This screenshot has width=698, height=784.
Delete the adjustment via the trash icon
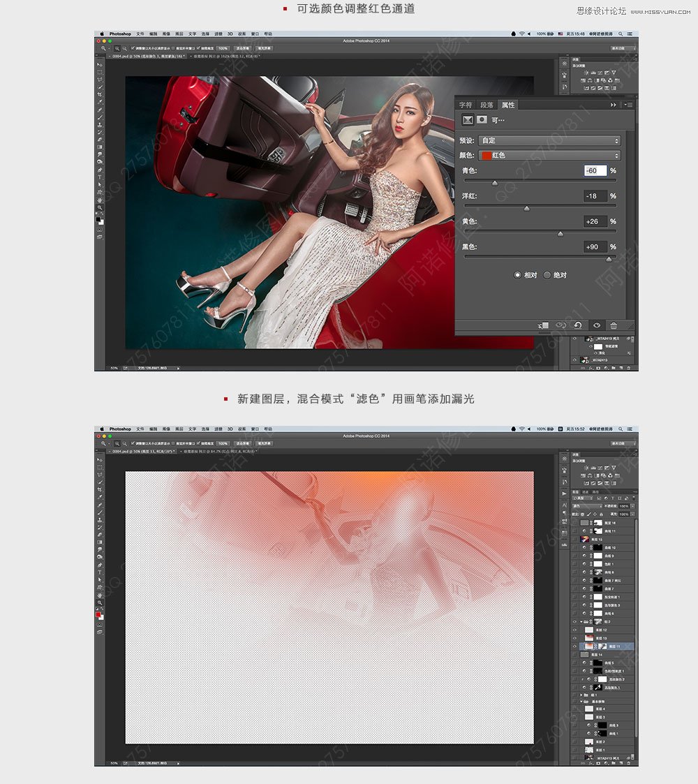[x=614, y=325]
